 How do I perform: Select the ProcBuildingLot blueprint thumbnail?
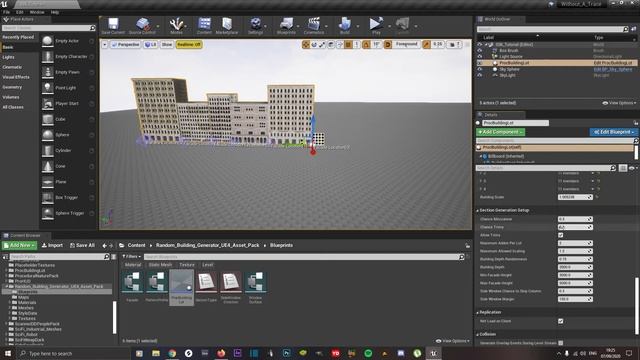[182, 287]
